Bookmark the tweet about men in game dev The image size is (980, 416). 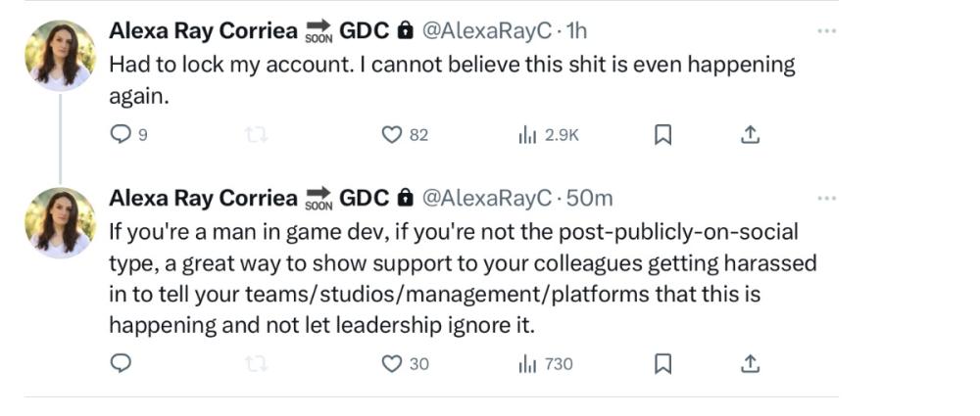(x=662, y=363)
